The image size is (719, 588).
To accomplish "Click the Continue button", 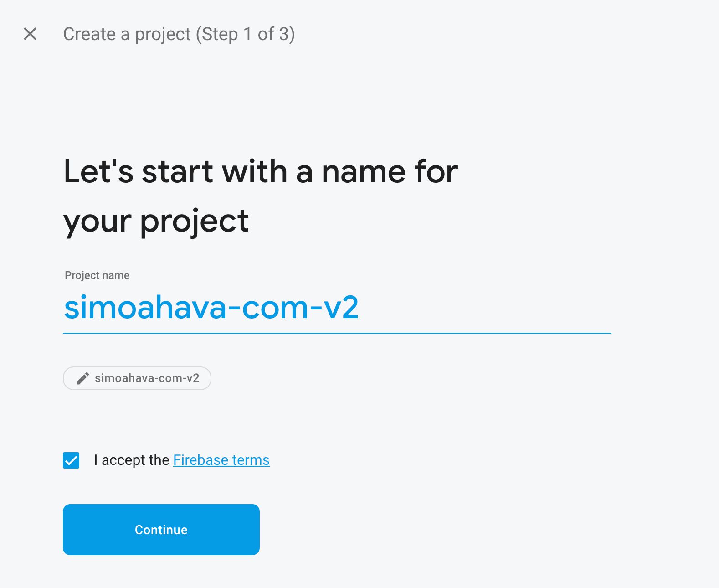I will (x=161, y=530).
